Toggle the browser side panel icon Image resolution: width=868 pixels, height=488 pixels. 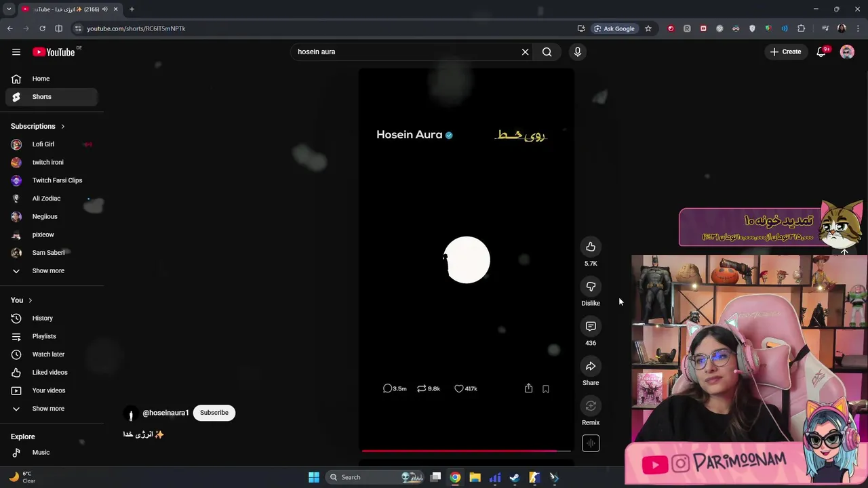(x=58, y=28)
